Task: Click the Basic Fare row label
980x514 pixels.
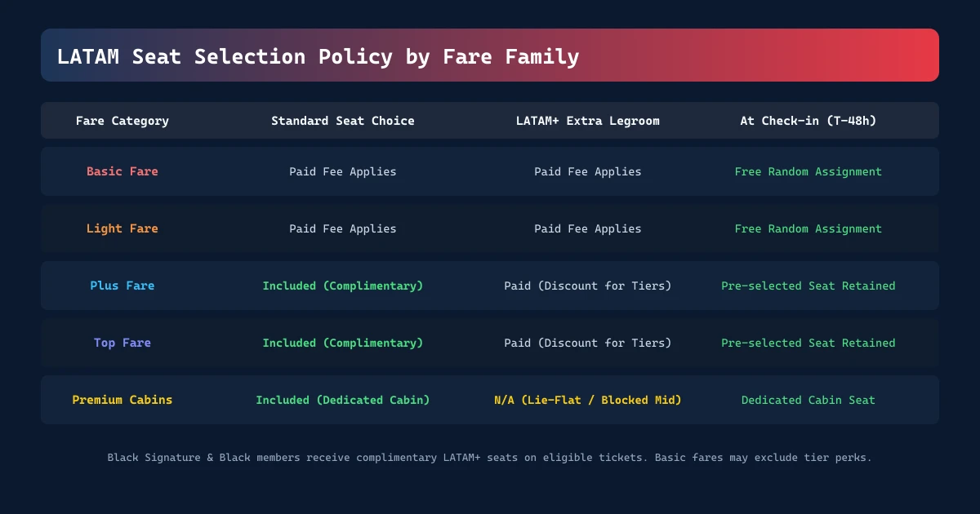Action: (122, 171)
